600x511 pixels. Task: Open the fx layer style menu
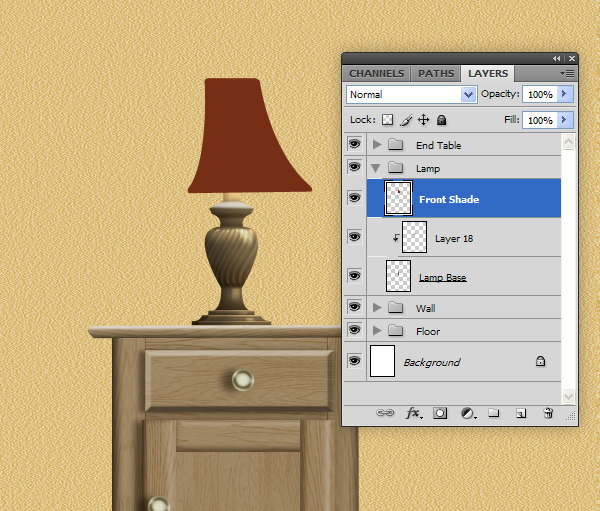(x=413, y=413)
